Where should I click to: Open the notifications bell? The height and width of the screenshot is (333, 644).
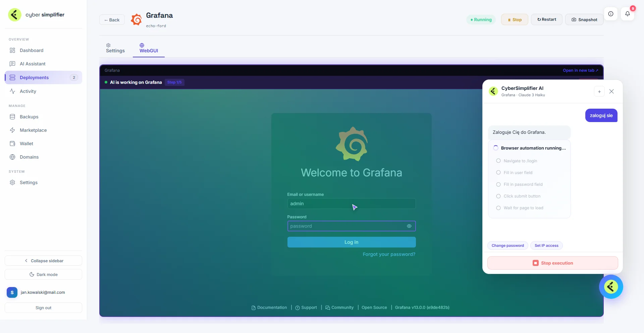pyautogui.click(x=628, y=14)
